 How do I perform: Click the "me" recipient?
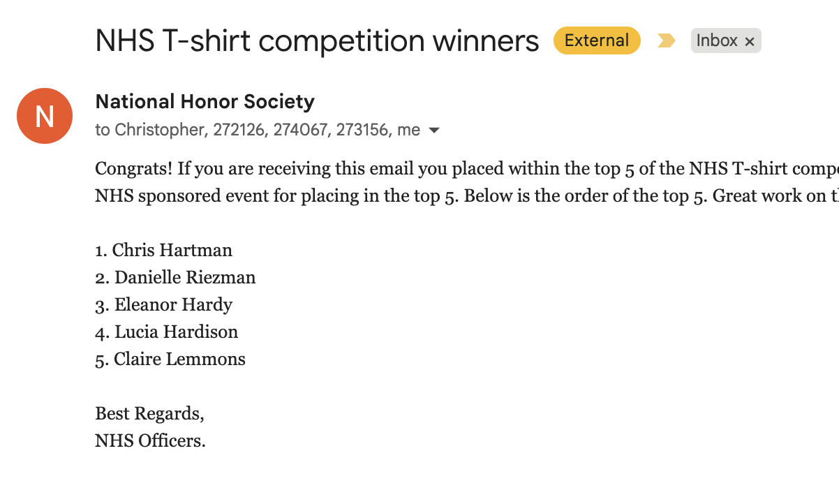(408, 130)
